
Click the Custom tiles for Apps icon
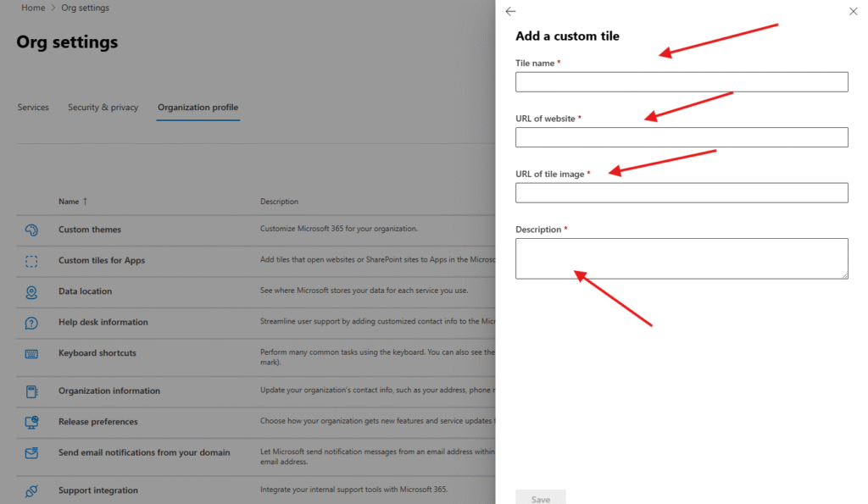coord(31,261)
